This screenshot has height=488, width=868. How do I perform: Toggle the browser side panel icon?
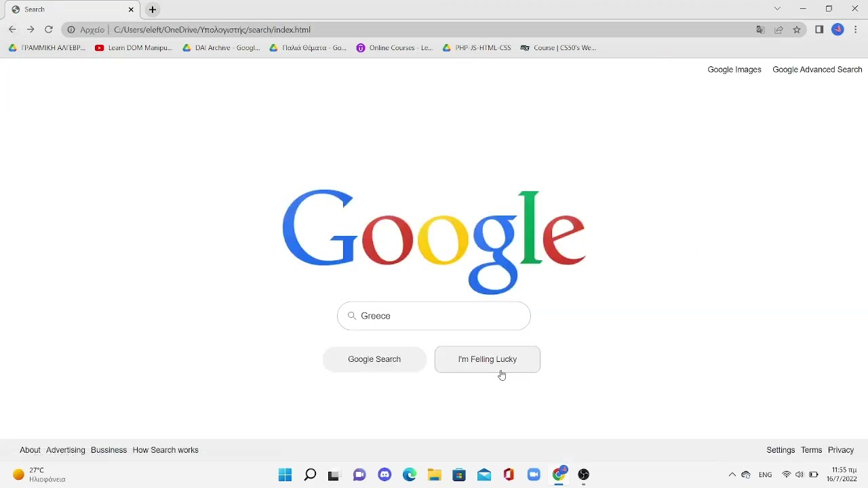pyautogui.click(x=819, y=30)
